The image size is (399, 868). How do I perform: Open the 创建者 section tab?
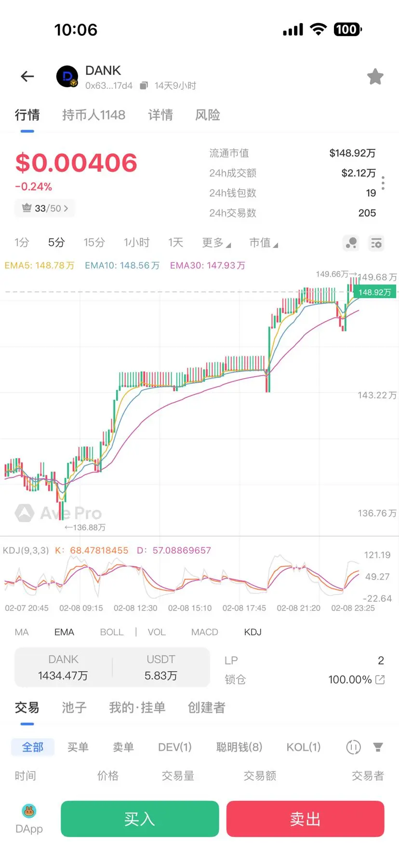[x=207, y=707]
